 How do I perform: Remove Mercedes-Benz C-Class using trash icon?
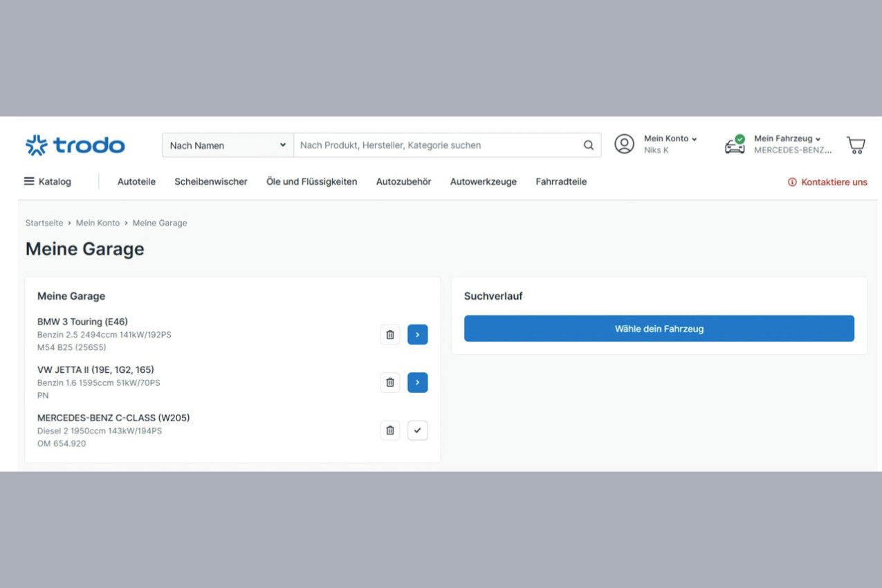390,430
